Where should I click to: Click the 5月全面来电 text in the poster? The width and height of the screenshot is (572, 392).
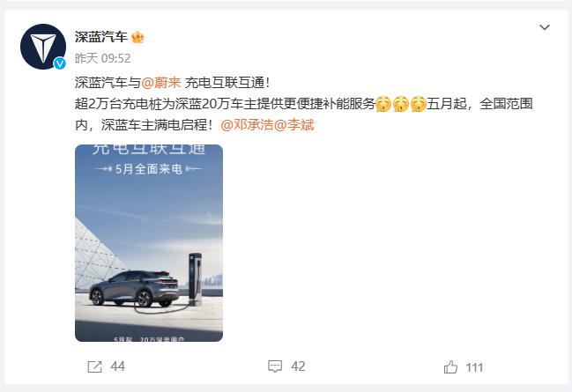click(x=148, y=169)
